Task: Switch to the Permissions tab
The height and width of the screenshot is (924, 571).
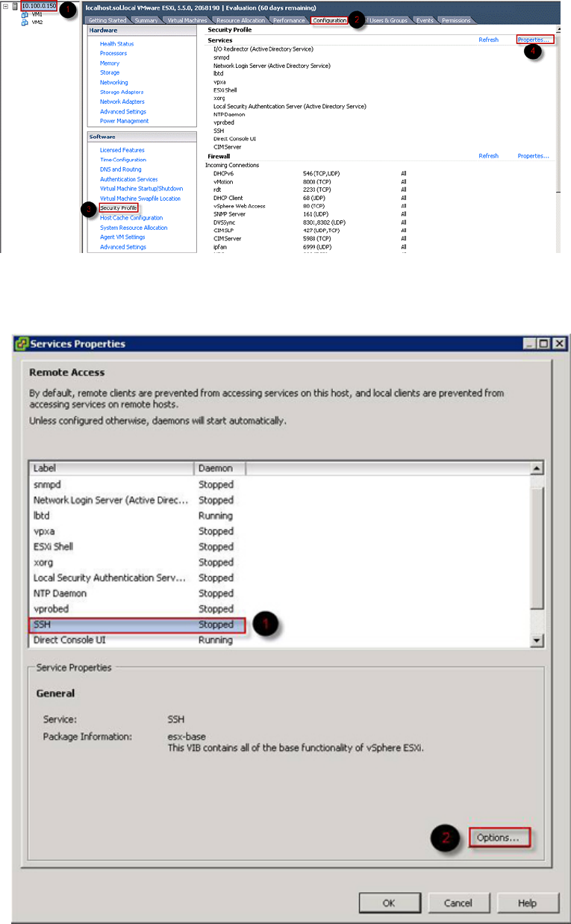Action: click(x=456, y=20)
